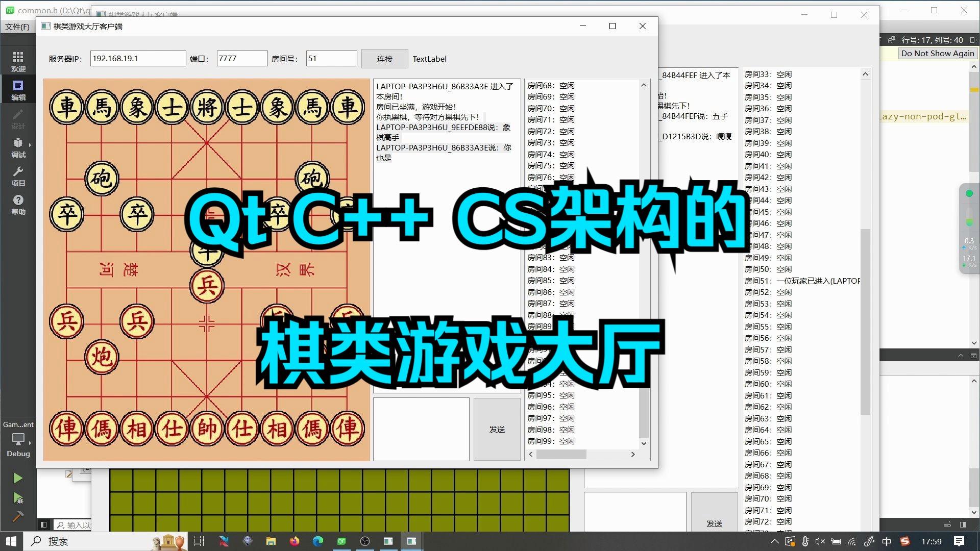Select room list entry 房间99
The height and width of the screenshot is (551, 980).
coord(551,441)
